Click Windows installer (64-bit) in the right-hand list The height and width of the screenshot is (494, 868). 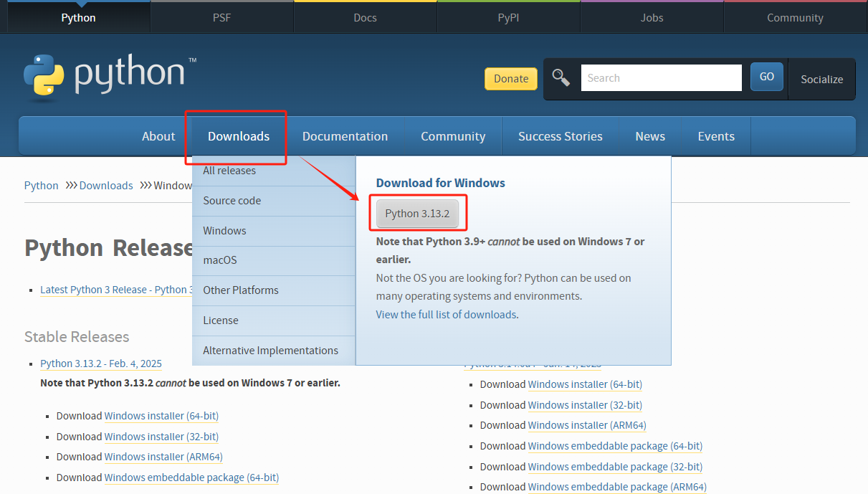[585, 384]
